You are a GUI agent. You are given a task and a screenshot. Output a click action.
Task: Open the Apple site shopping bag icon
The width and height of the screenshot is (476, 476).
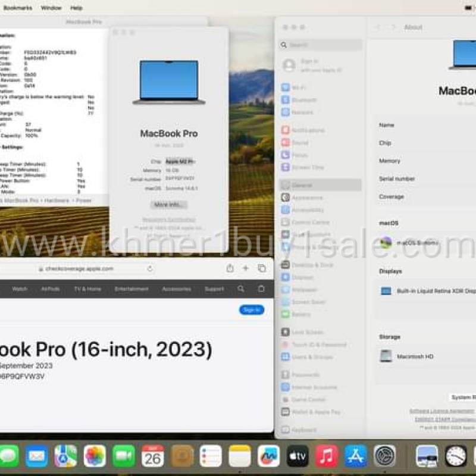click(261, 289)
